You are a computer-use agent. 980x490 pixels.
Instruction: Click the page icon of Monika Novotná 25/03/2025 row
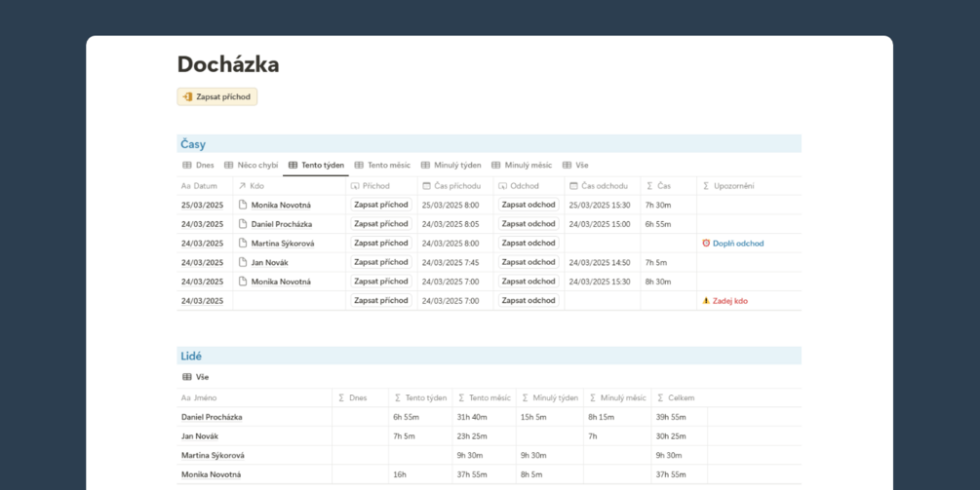243,205
